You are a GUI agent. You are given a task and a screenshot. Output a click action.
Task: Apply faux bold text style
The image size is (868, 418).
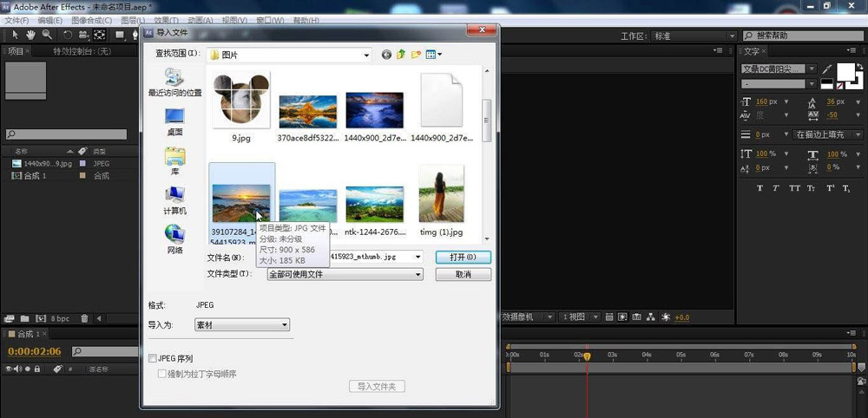point(759,188)
